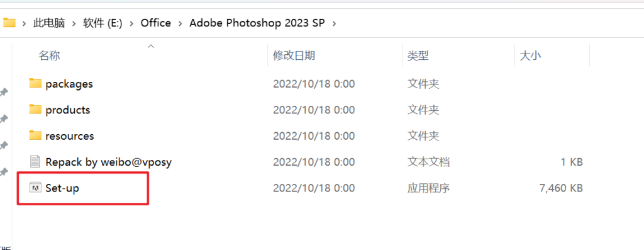Open the 软件 (E:) drive breadcrumb
This screenshot has width=644, height=250.
pyautogui.click(x=103, y=23)
